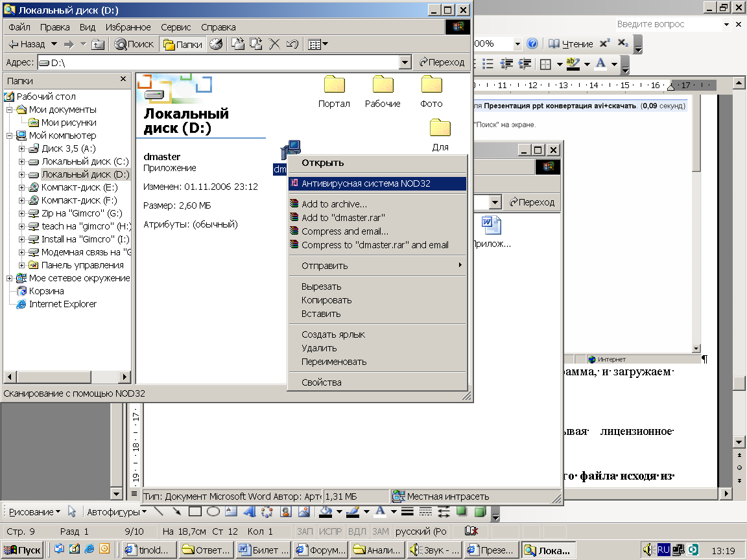Click the text highlight color button
The width and height of the screenshot is (747, 560).
pos(573,64)
